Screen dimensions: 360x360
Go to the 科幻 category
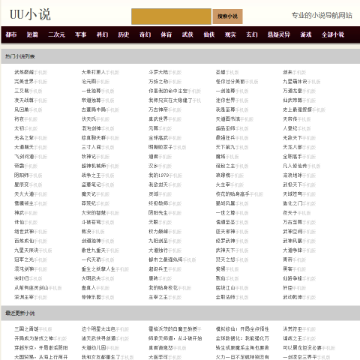coord(102,35)
